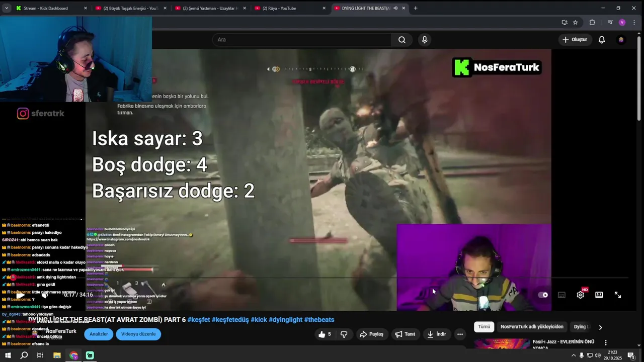Screen dimensions: 644x362
Task: Start voice search with the microphone icon
Action: click(425, 40)
